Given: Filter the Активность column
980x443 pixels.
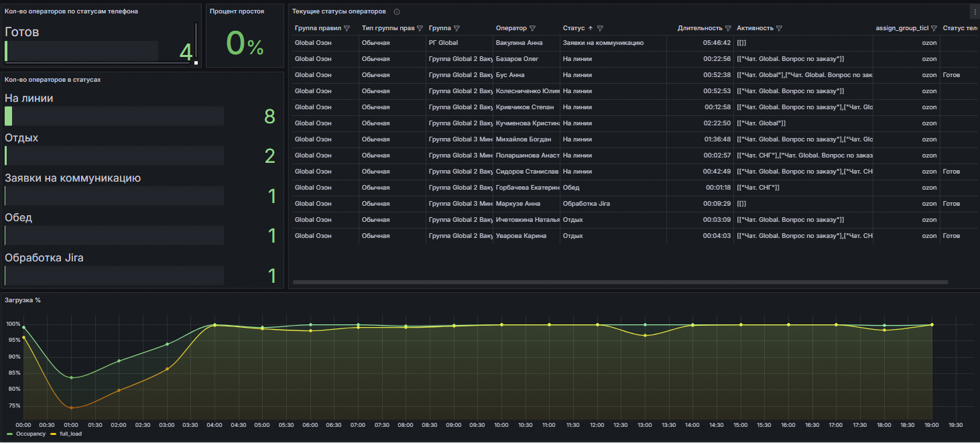Looking at the screenshot, I should (779, 29).
